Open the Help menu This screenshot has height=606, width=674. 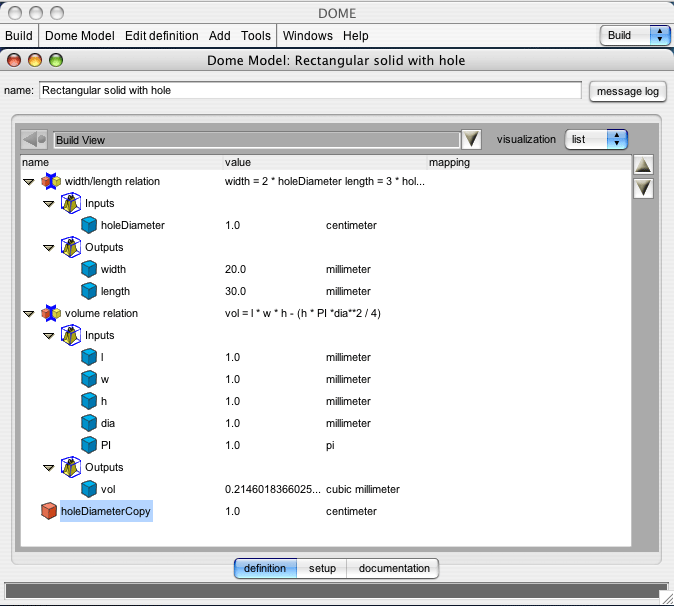[355, 36]
